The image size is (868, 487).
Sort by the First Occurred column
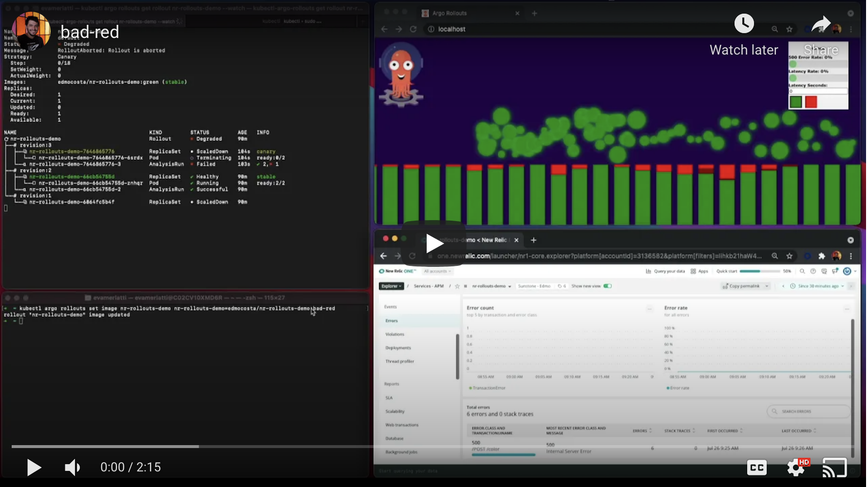coord(725,431)
